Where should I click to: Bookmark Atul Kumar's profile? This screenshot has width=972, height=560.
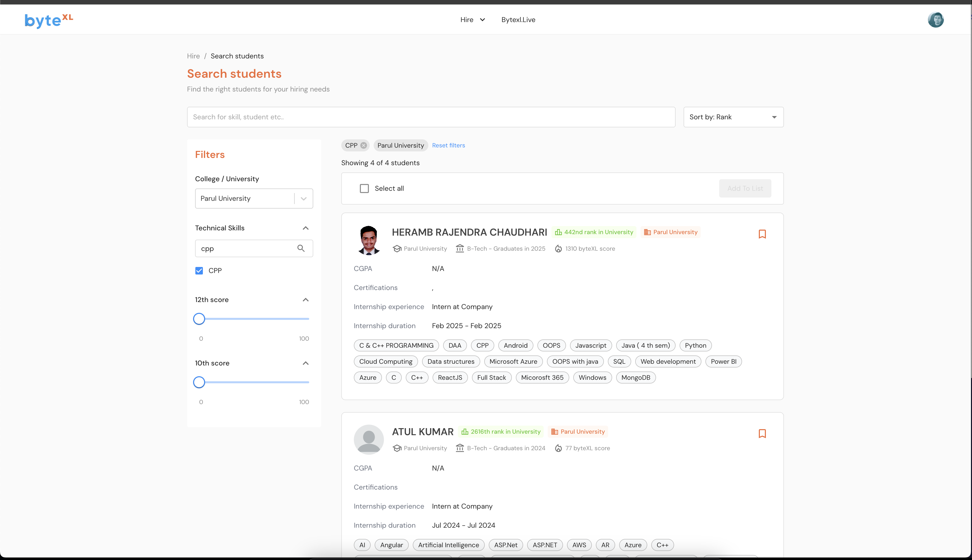click(762, 433)
